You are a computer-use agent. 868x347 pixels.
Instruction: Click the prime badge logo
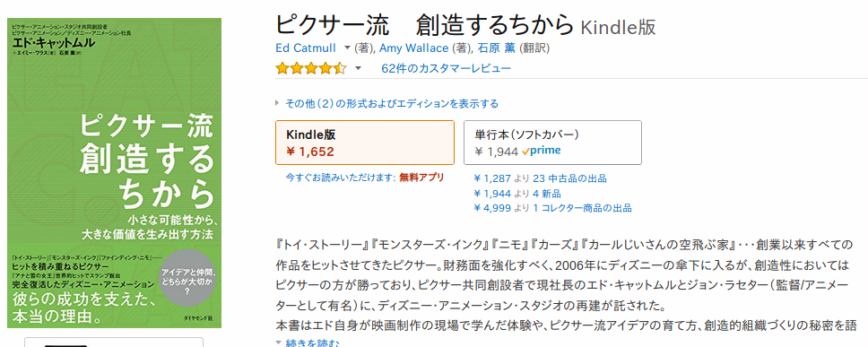(541, 151)
